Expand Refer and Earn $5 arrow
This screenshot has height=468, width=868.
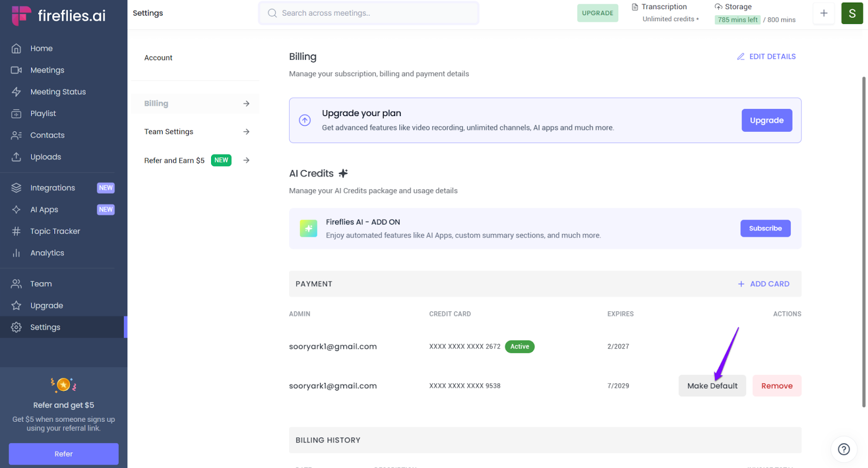(x=246, y=161)
